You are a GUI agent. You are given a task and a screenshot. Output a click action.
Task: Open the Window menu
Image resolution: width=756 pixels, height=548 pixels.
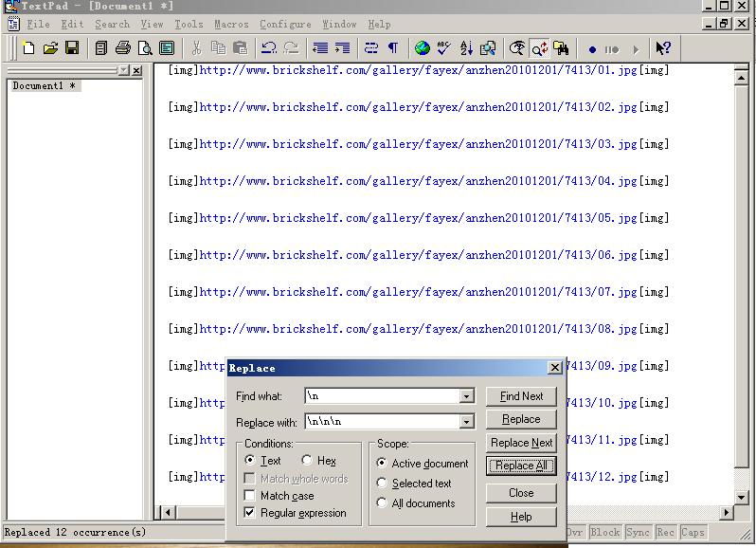(x=339, y=24)
